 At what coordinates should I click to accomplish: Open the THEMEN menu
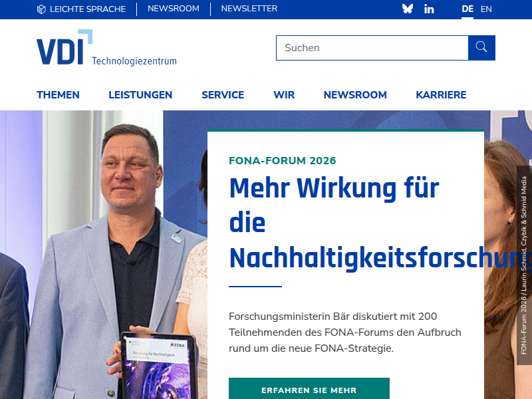(58, 95)
